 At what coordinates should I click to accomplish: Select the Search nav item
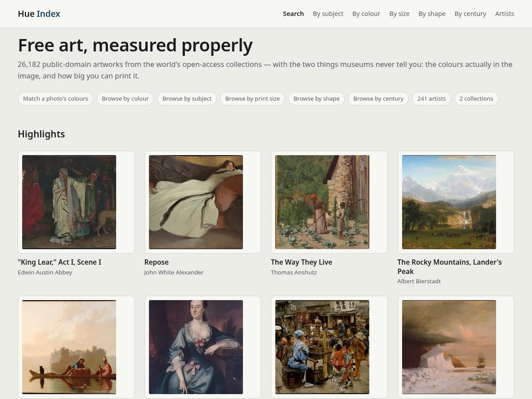tap(293, 14)
